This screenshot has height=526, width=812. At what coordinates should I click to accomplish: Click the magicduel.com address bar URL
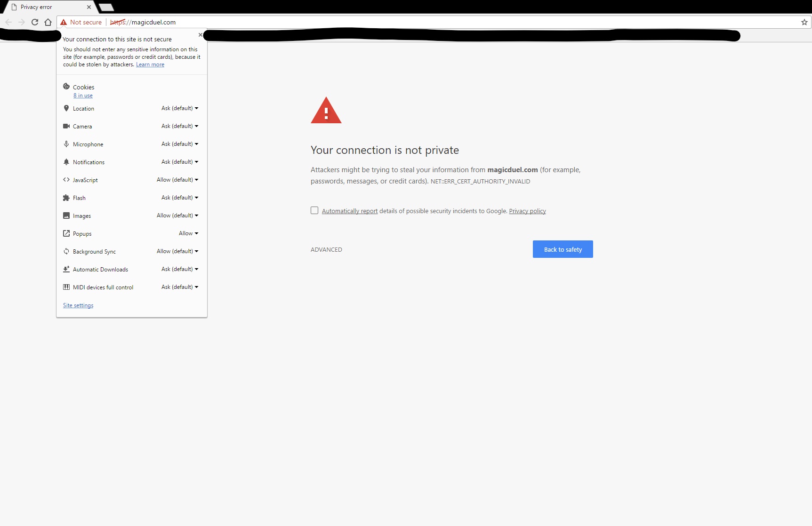pyautogui.click(x=143, y=22)
